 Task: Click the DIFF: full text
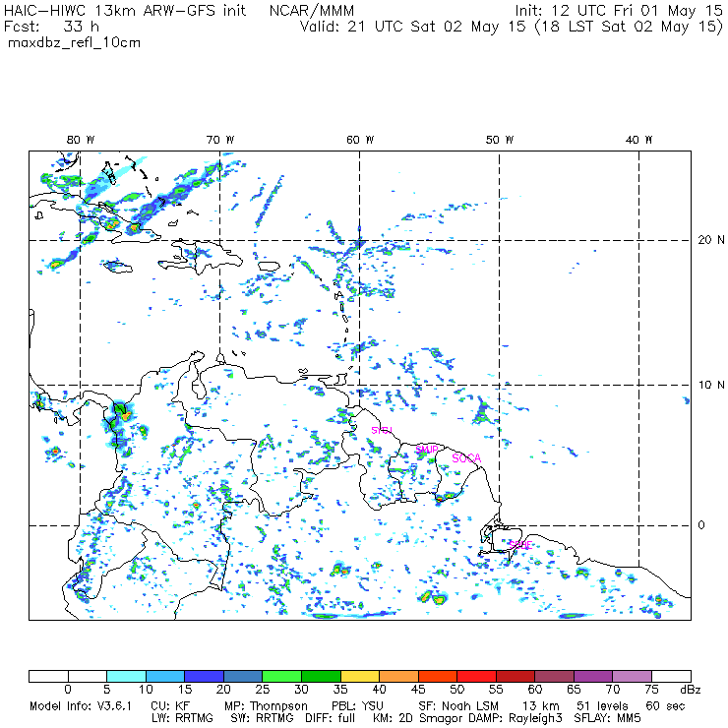tap(331, 718)
